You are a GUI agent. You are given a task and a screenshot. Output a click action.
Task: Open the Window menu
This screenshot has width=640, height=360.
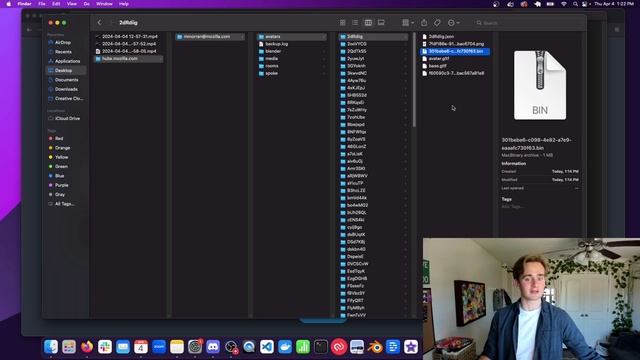104,4
